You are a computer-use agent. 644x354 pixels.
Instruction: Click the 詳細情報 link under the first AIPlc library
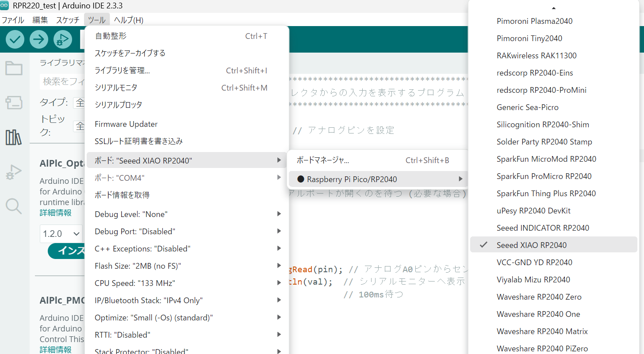(x=55, y=213)
